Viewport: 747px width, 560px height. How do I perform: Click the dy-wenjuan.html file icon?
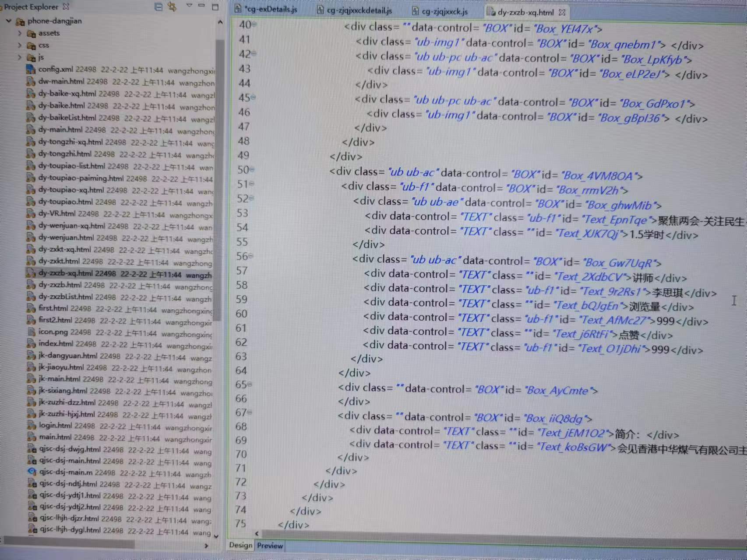pyautogui.click(x=31, y=238)
